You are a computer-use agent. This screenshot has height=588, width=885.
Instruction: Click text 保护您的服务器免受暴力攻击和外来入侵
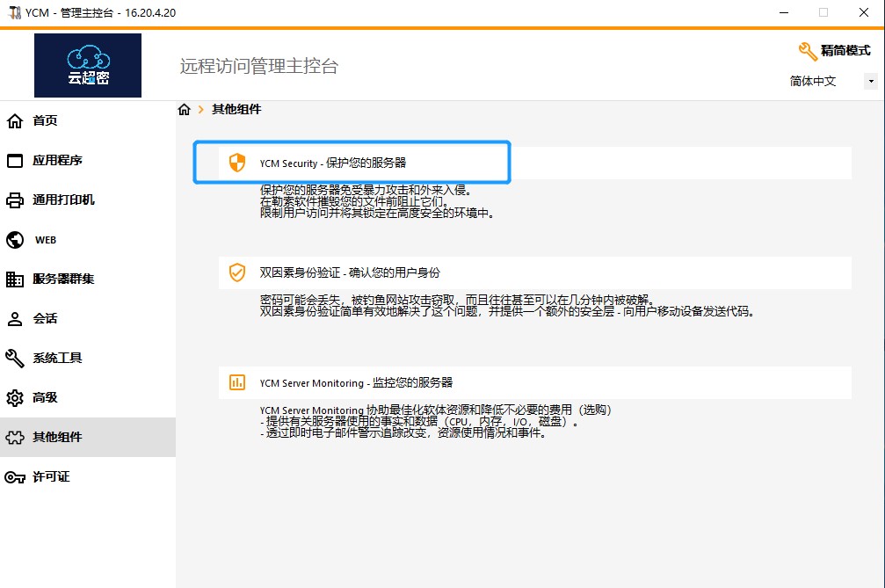(366, 190)
